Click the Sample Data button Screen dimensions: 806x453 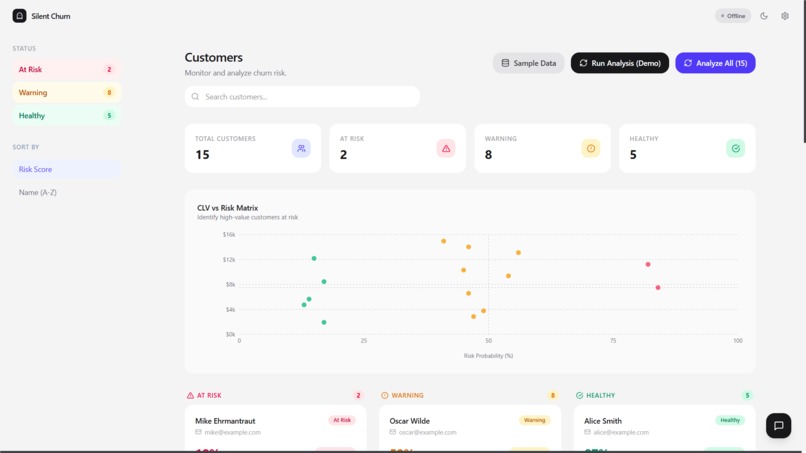(528, 63)
